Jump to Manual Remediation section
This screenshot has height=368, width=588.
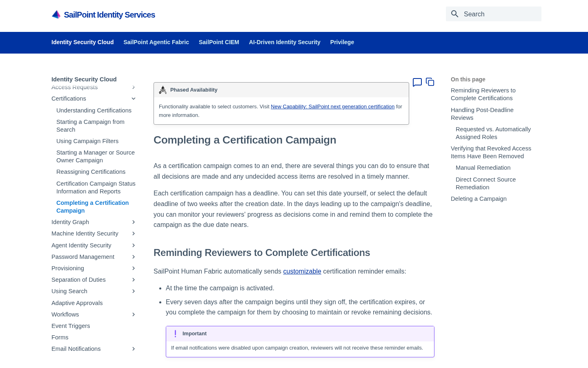pos(483,168)
